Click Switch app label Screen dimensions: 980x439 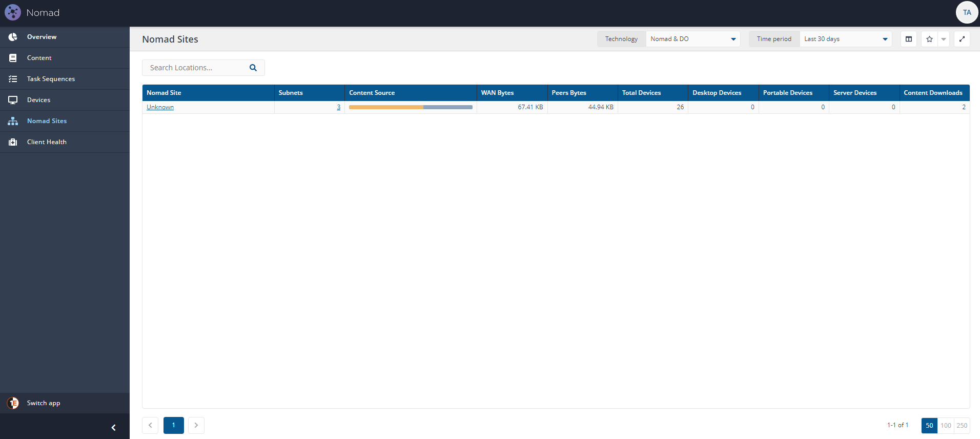(x=44, y=403)
